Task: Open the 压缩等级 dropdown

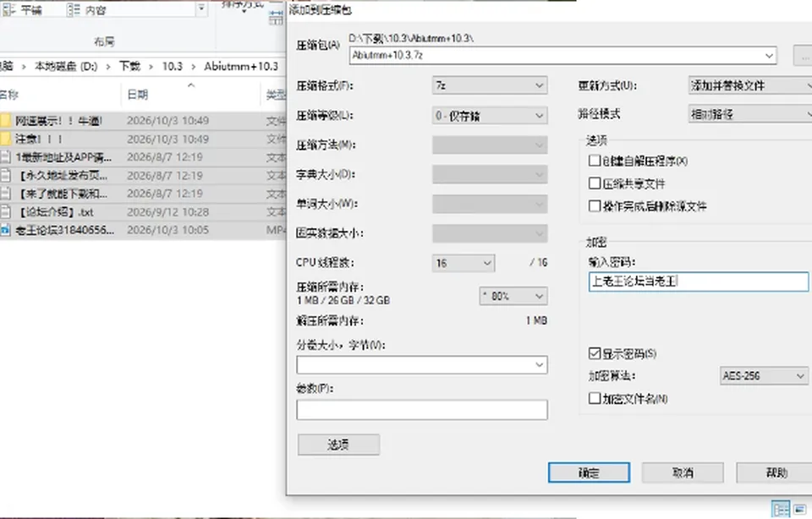Action: click(490, 116)
